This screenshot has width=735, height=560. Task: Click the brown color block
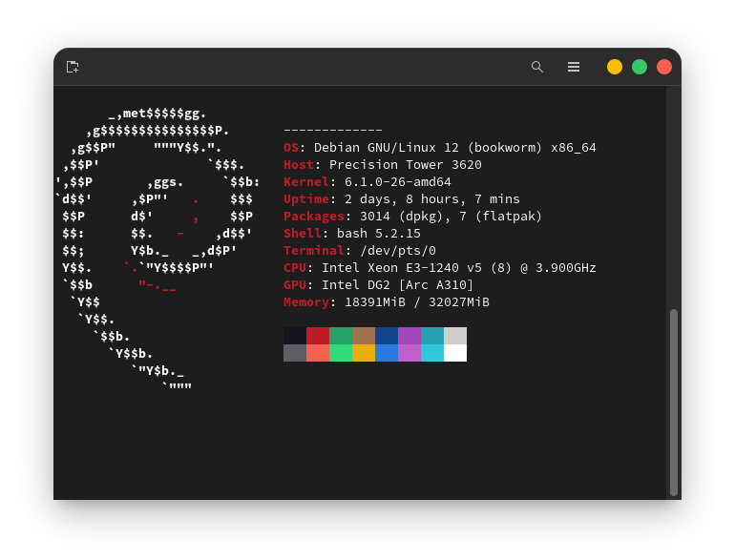(x=364, y=336)
